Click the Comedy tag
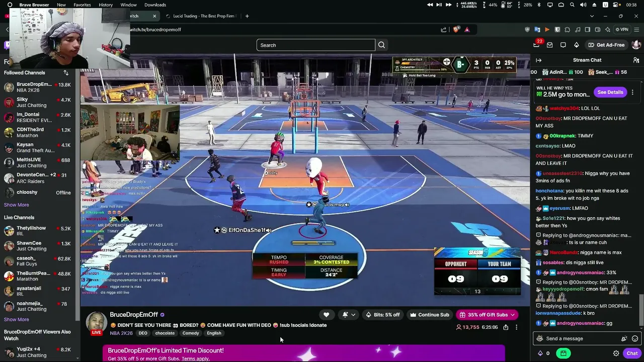 click(191, 333)
